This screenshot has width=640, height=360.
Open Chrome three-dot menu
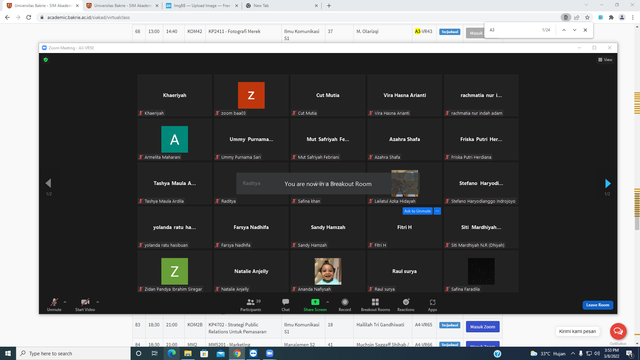click(633, 18)
